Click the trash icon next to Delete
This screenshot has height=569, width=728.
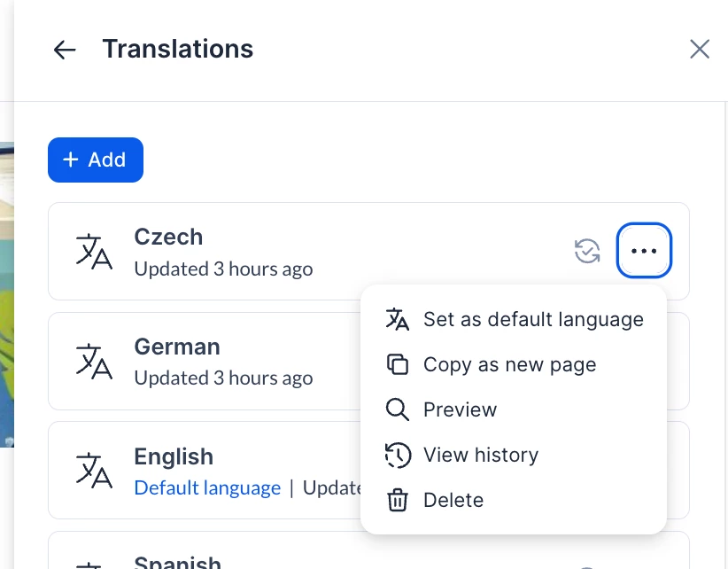[x=398, y=500]
